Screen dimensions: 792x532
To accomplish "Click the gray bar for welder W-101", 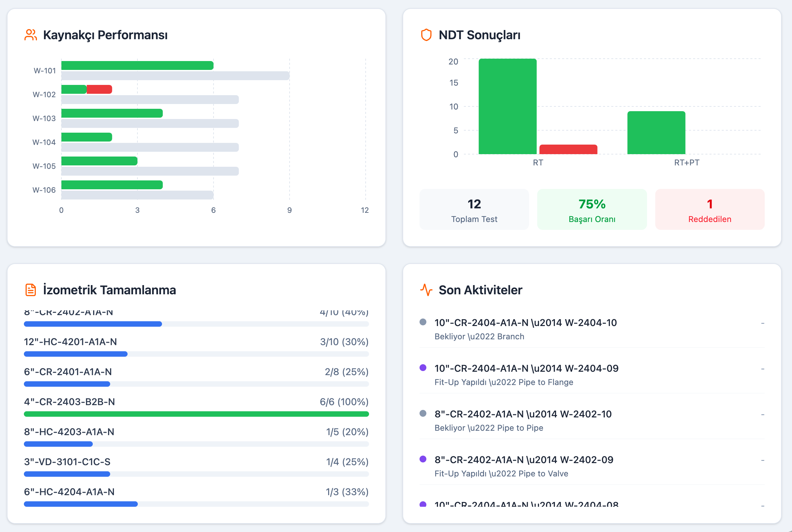I will pyautogui.click(x=175, y=76).
